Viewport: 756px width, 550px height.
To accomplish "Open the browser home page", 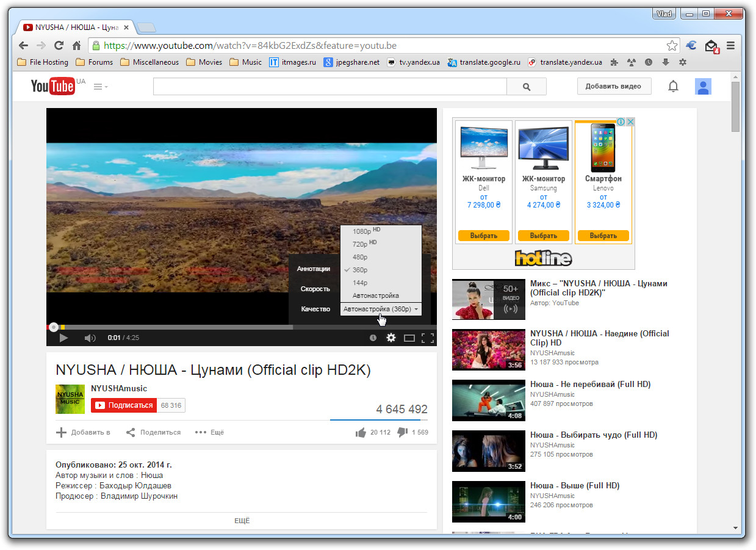I will click(76, 45).
